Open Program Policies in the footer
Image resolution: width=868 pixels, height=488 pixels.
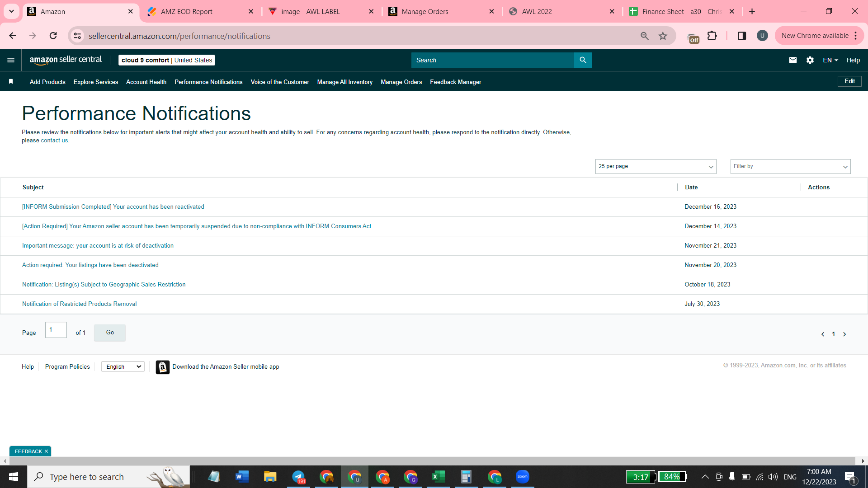[67, 367]
